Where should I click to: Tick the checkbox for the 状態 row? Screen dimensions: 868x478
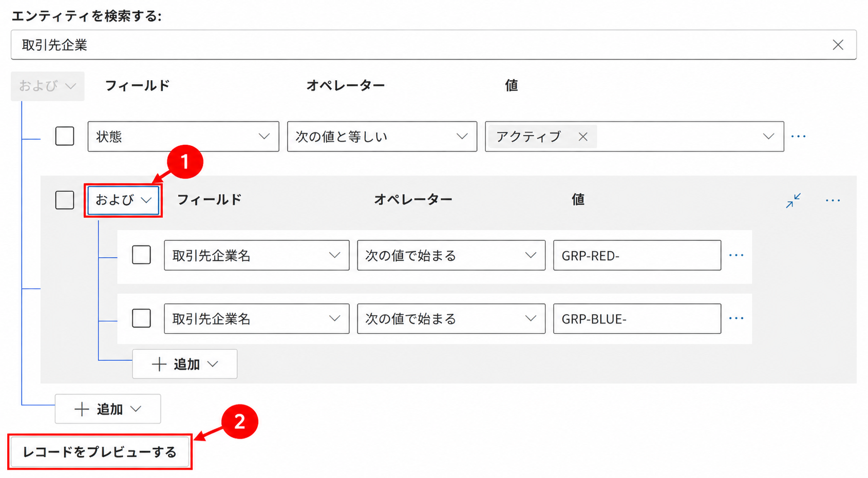click(65, 137)
